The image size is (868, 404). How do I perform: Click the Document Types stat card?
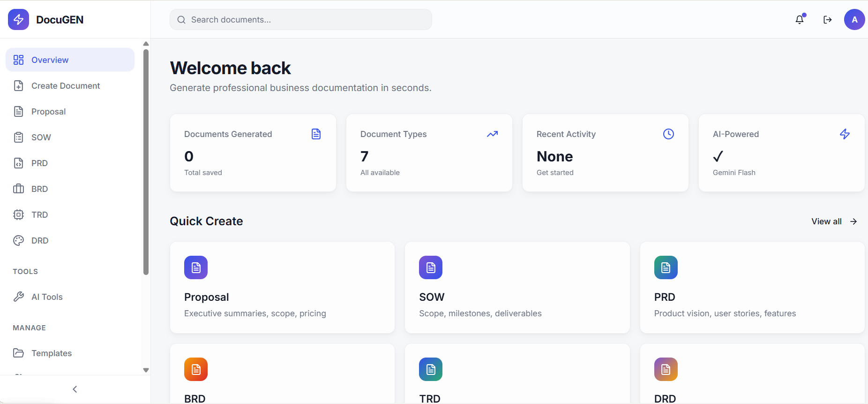pos(429,152)
